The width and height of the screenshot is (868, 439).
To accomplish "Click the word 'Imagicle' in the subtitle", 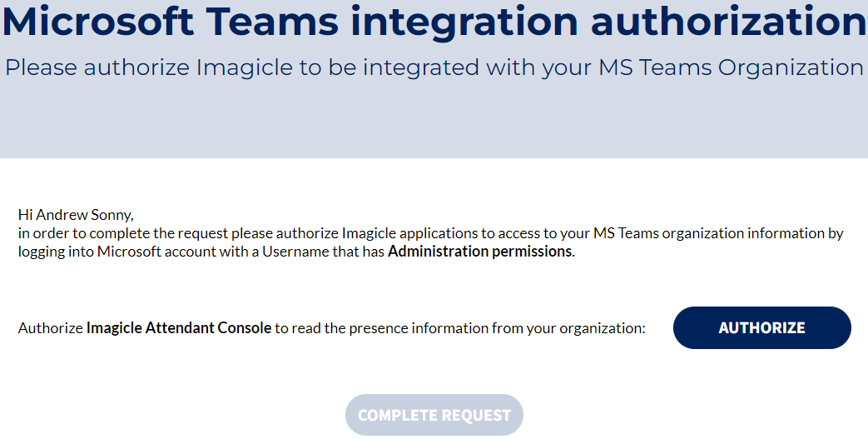I will pyautogui.click(x=245, y=67).
